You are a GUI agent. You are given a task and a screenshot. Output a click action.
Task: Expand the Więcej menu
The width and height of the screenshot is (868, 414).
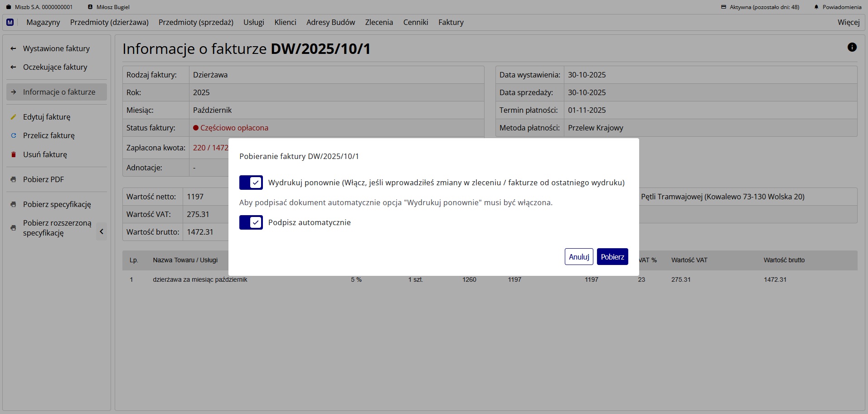(x=848, y=22)
